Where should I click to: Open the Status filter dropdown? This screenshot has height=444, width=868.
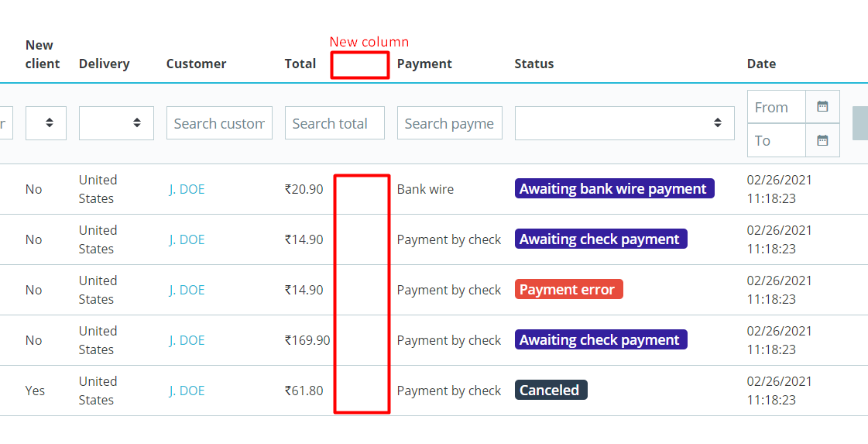[624, 123]
